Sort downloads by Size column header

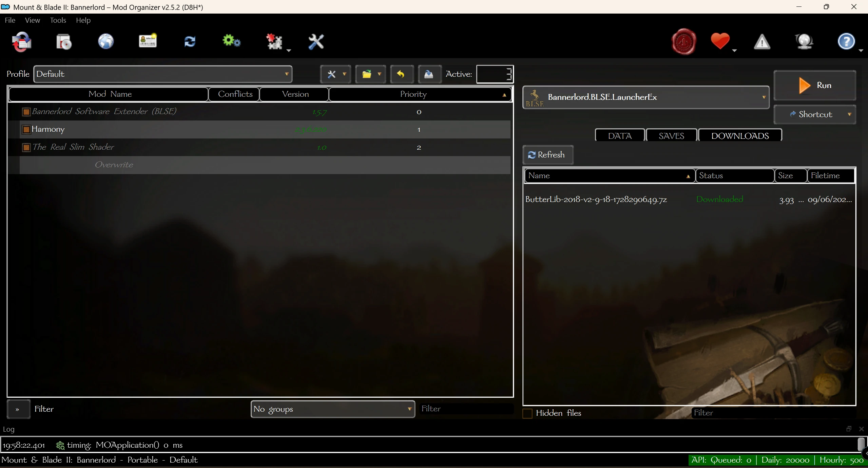[x=791, y=176]
